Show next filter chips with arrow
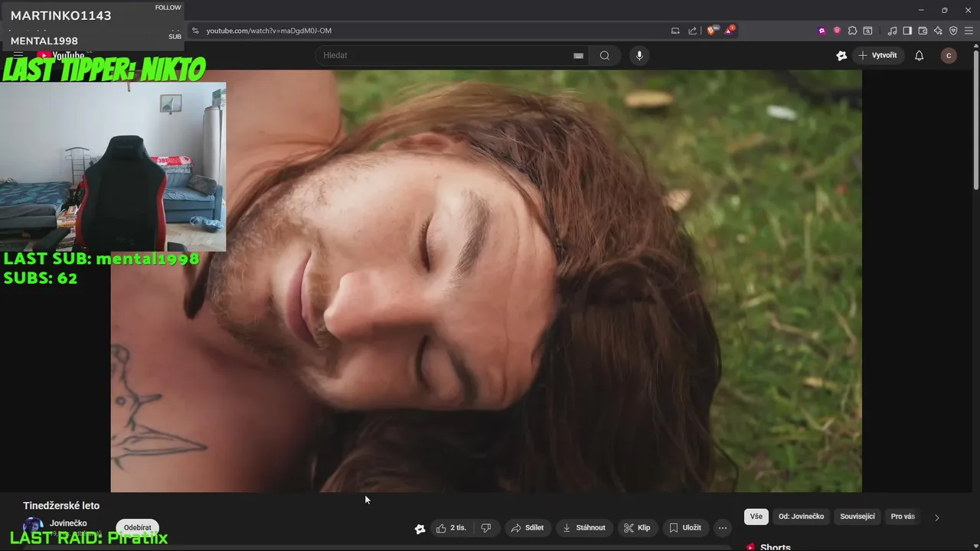Screen dimensions: 980x551 coord(936,517)
